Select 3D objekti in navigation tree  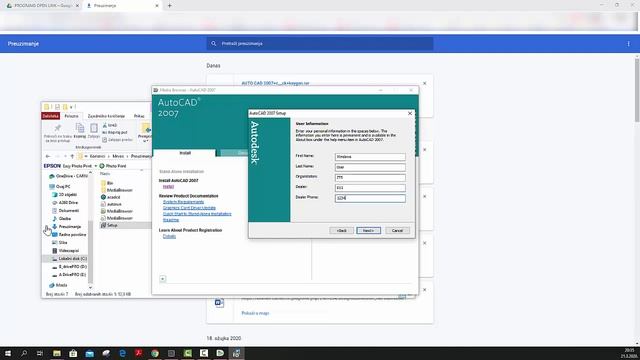coord(64,195)
